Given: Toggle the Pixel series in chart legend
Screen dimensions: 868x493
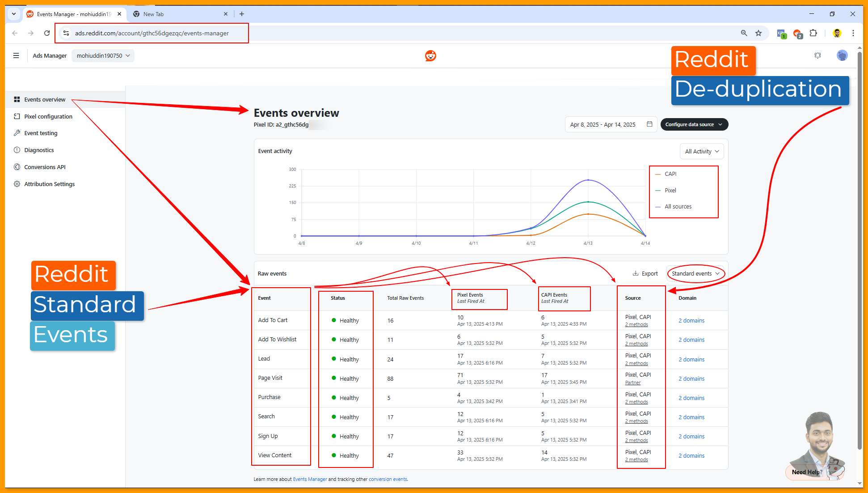Looking at the screenshot, I should coord(670,191).
